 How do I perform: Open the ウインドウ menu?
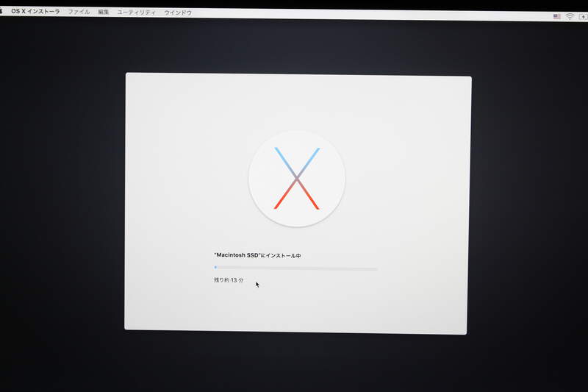178,13
